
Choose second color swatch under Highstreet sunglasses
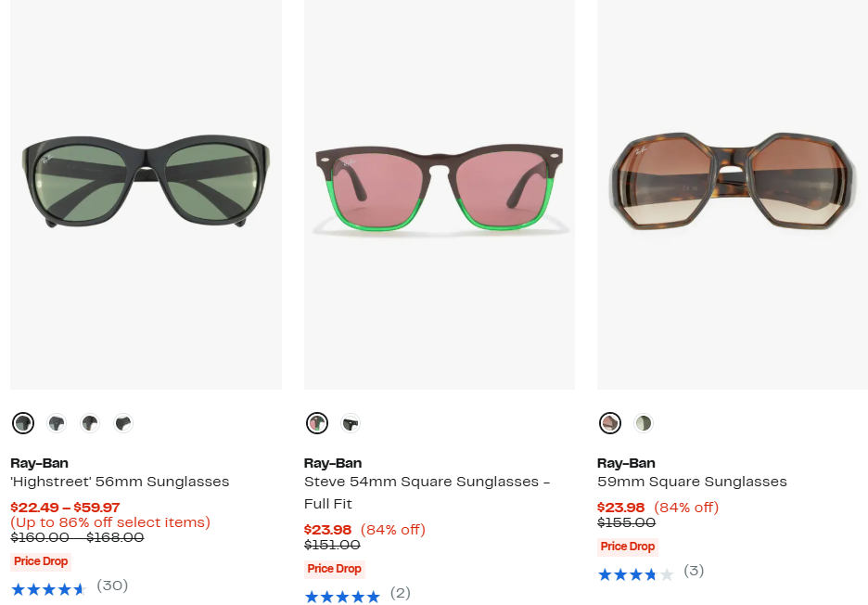click(x=57, y=424)
